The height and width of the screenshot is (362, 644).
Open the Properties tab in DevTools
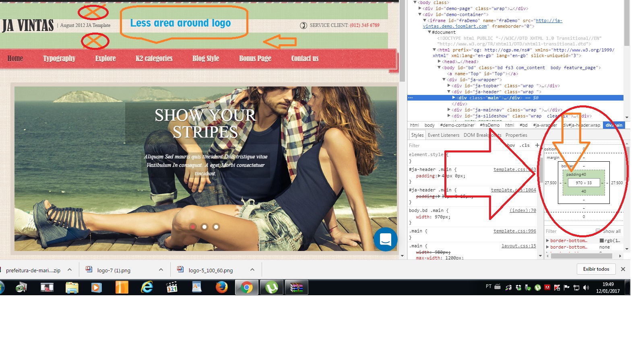[516, 135]
